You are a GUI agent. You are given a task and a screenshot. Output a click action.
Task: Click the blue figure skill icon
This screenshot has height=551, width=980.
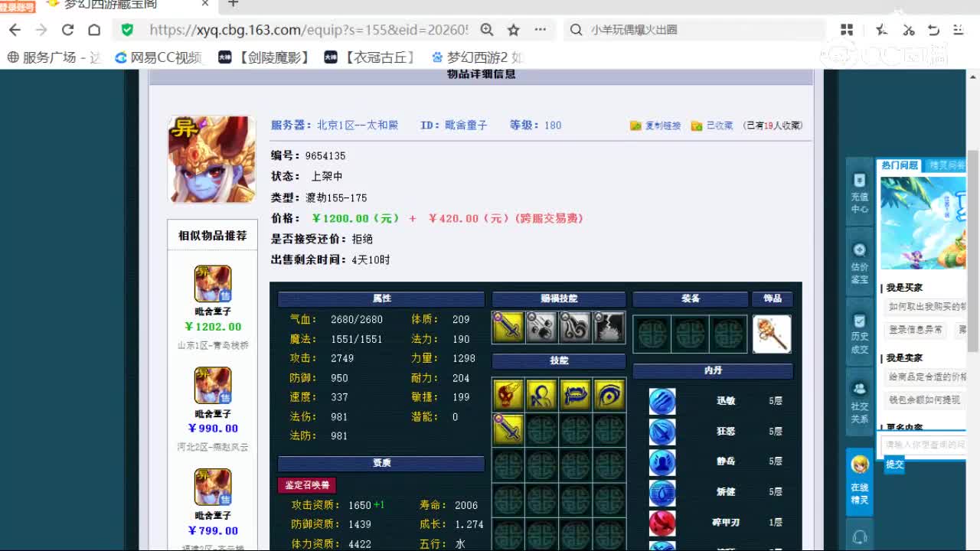[x=541, y=395]
